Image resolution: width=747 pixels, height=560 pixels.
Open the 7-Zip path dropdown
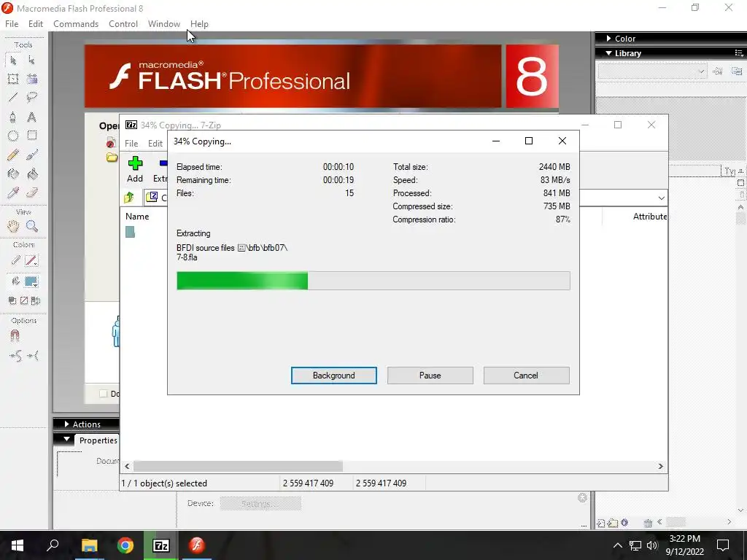click(661, 198)
